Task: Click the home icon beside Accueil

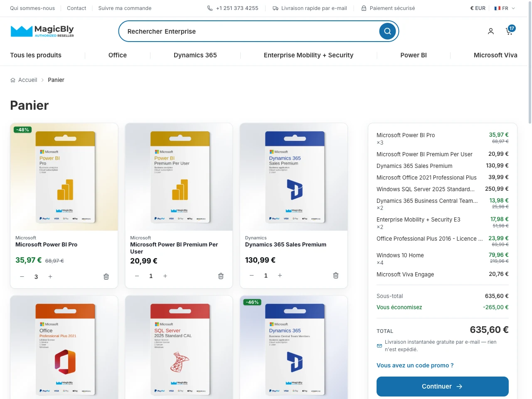Action: tap(13, 80)
